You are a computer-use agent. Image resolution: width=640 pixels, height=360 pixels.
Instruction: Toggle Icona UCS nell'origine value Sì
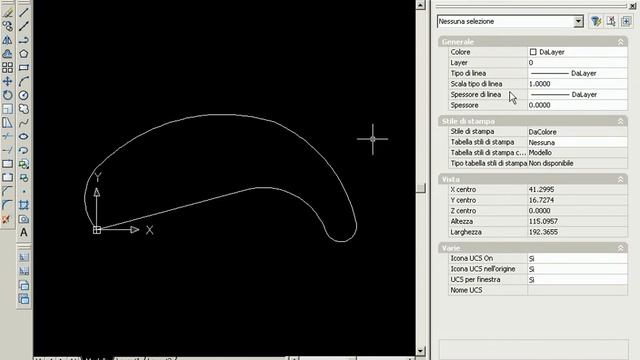(x=578, y=269)
